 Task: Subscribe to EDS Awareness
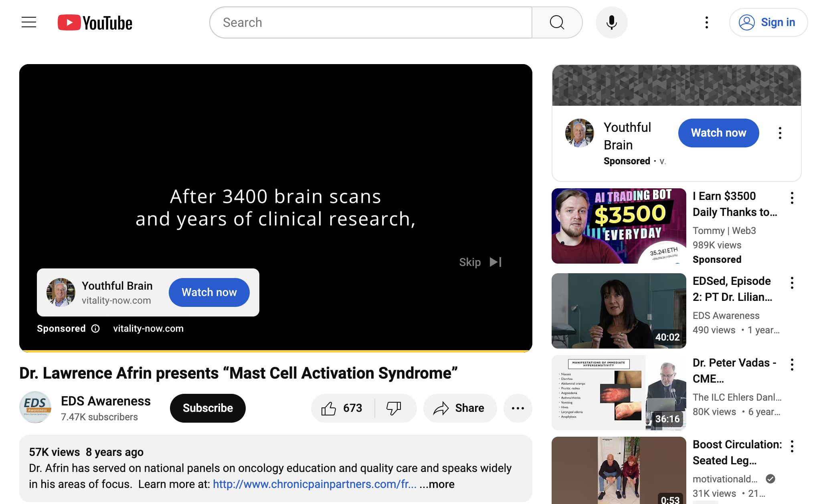(208, 408)
